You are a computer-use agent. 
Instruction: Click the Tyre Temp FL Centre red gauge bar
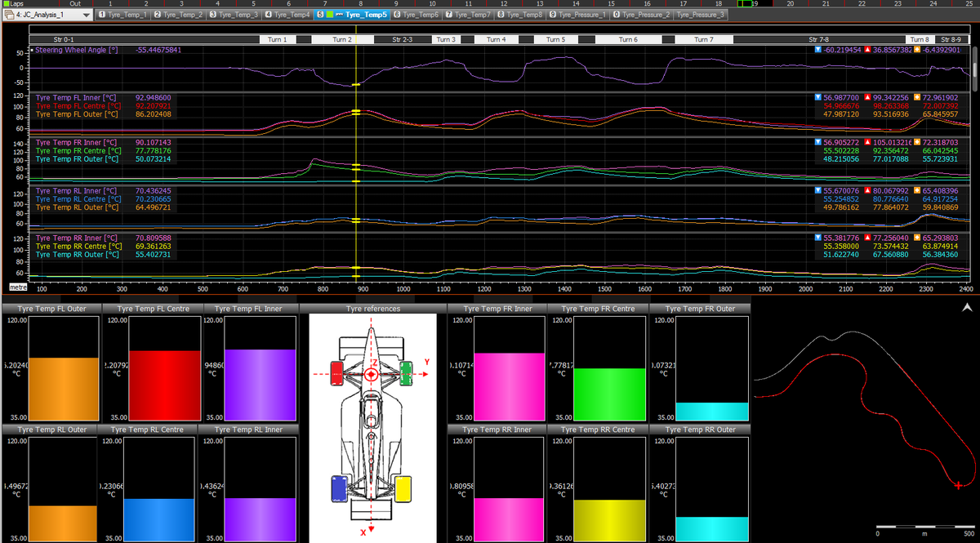(x=164, y=385)
